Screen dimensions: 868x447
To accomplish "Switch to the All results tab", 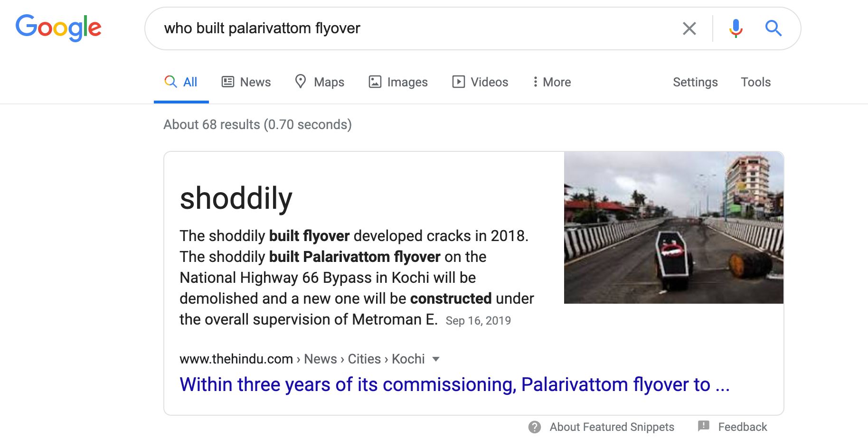I will [x=181, y=82].
